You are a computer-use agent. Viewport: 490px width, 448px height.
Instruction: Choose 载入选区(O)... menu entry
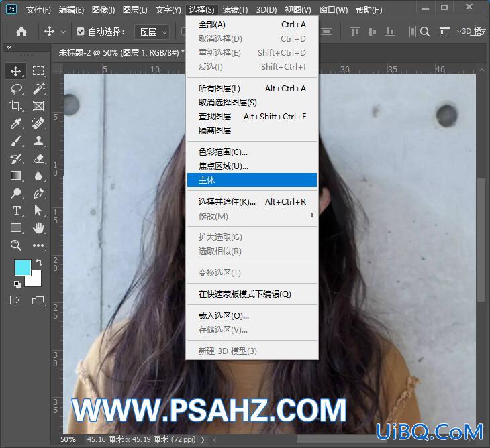[252, 316]
